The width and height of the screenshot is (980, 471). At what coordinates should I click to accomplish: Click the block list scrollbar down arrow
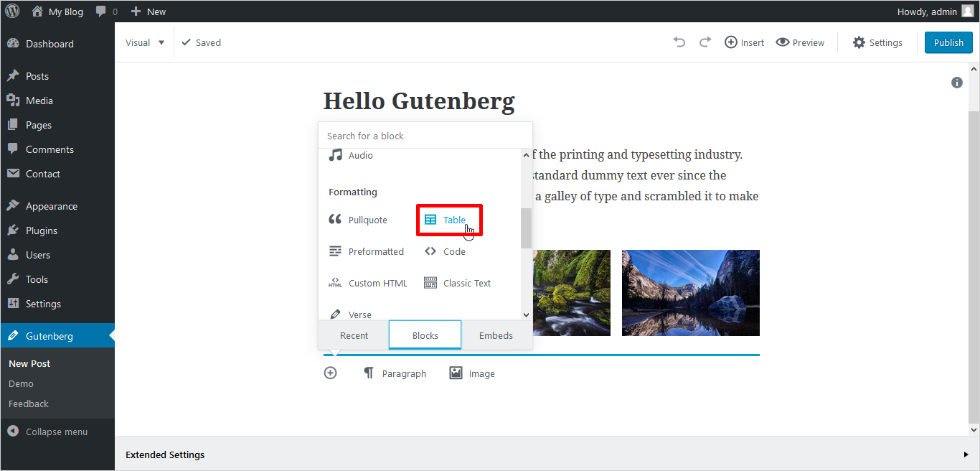[x=526, y=314]
